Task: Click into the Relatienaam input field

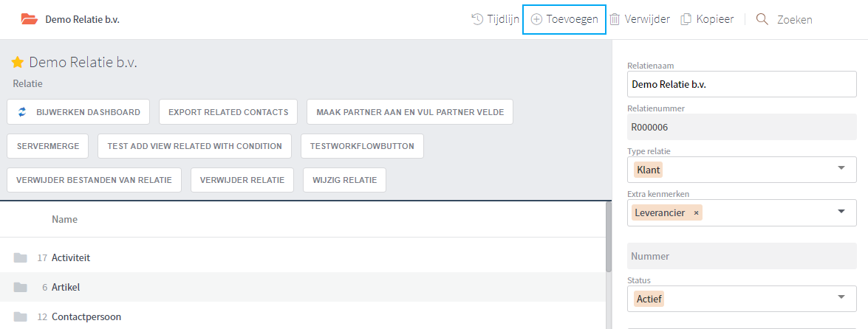Action: pos(742,85)
